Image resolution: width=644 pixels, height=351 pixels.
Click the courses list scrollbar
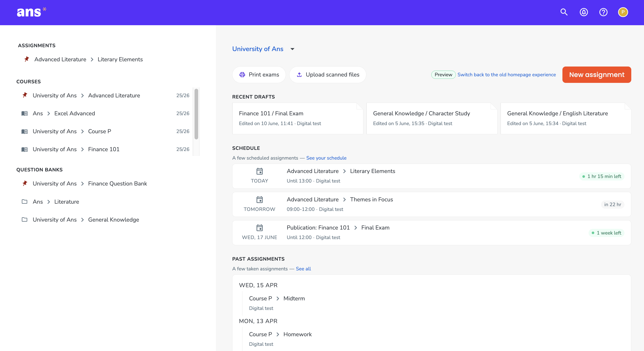196,114
